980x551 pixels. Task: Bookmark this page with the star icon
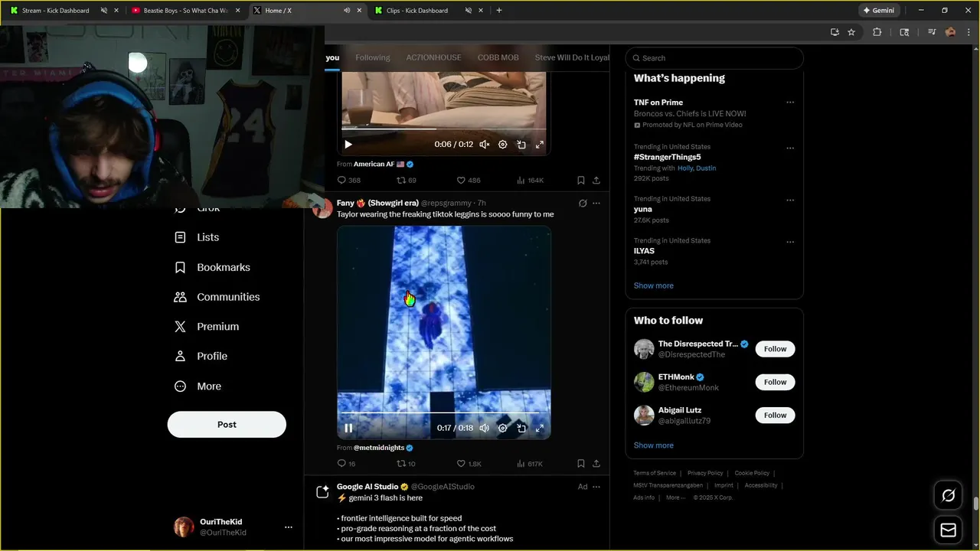click(851, 32)
